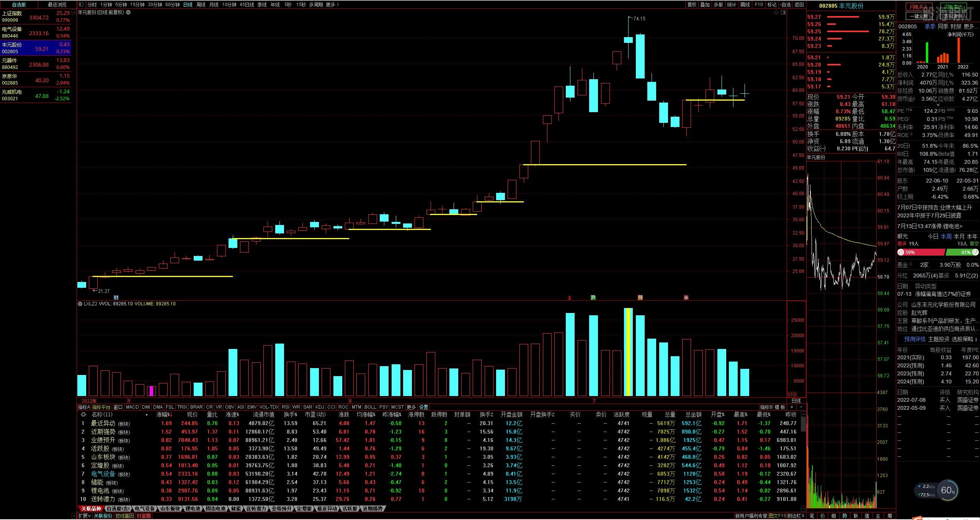The height and width of the screenshot is (520, 980).
Task: Collapse the 侧边栏 sidebar with double arrows
Action: (796, 516)
